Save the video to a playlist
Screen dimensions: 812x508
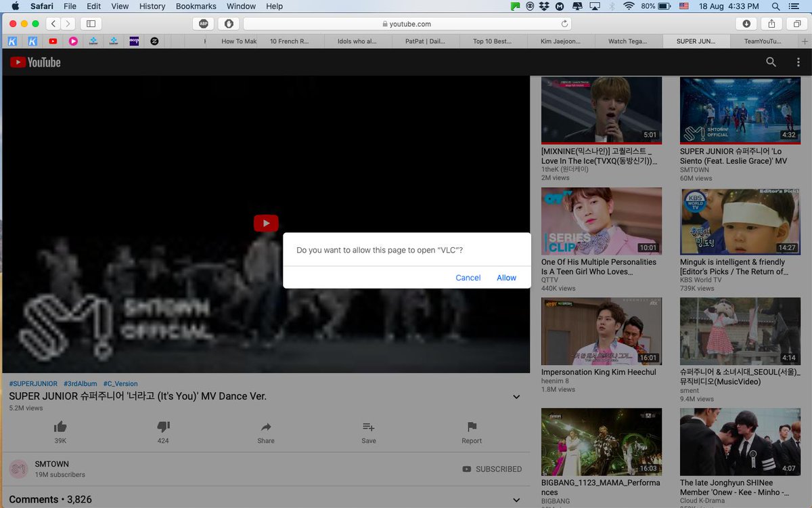(369, 427)
